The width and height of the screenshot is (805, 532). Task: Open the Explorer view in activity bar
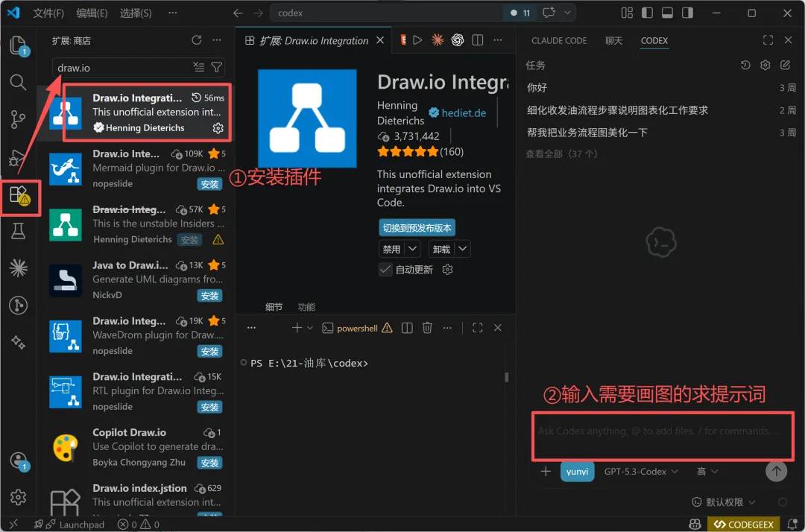pos(19,45)
